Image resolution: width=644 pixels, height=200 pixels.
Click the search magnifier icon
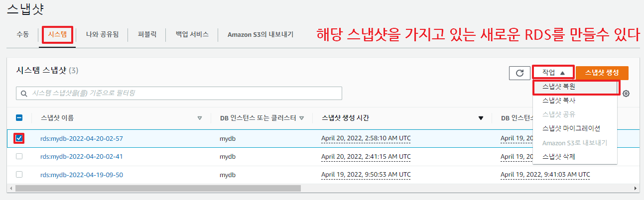point(23,94)
